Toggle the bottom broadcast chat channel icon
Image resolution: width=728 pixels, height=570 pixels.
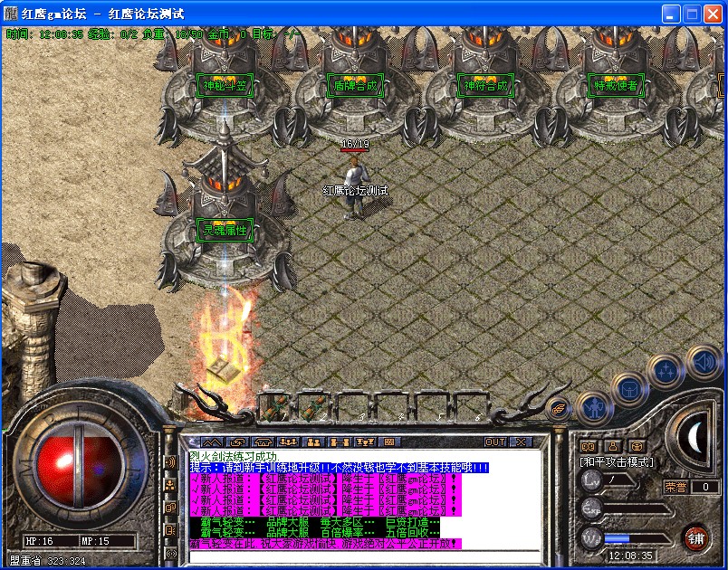pos(171,553)
